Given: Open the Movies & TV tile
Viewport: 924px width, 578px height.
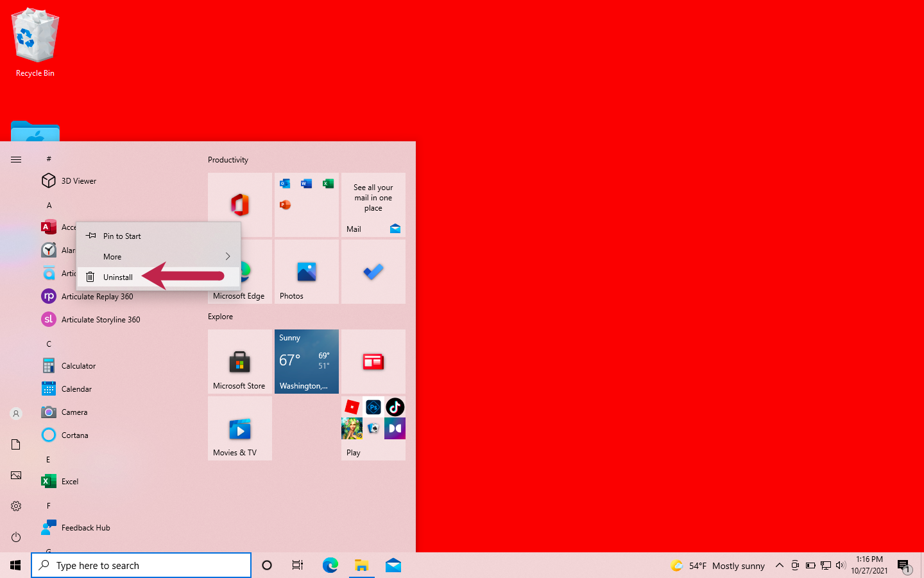Looking at the screenshot, I should click(x=240, y=428).
